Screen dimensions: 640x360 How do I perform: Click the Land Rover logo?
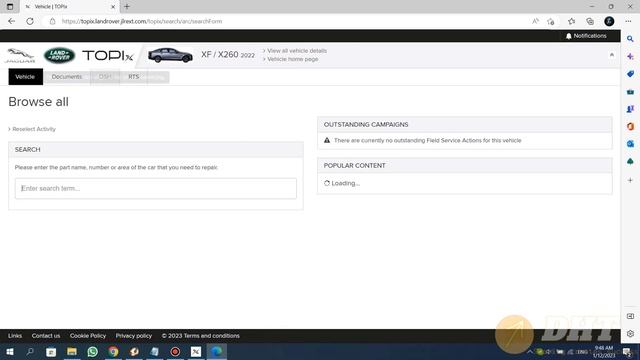(x=59, y=56)
